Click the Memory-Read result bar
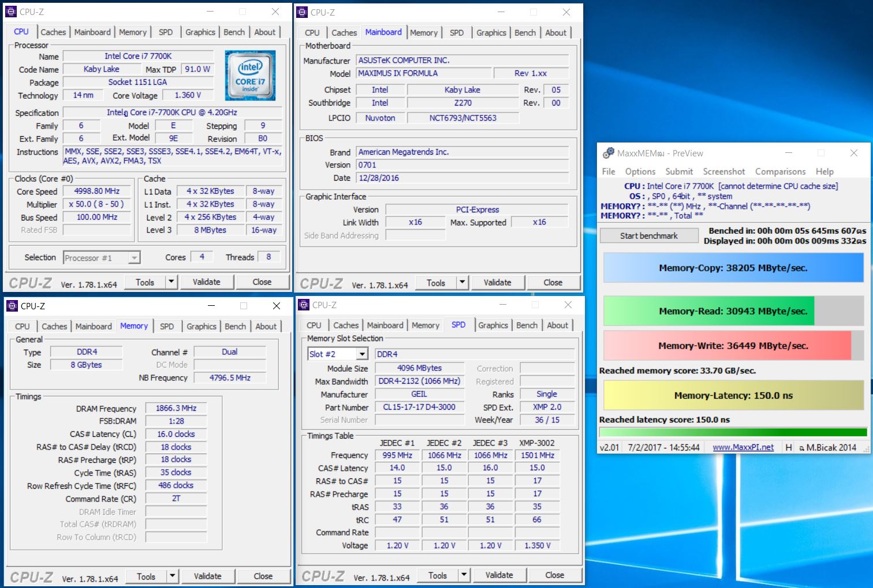This screenshot has height=588, width=873. (x=733, y=311)
